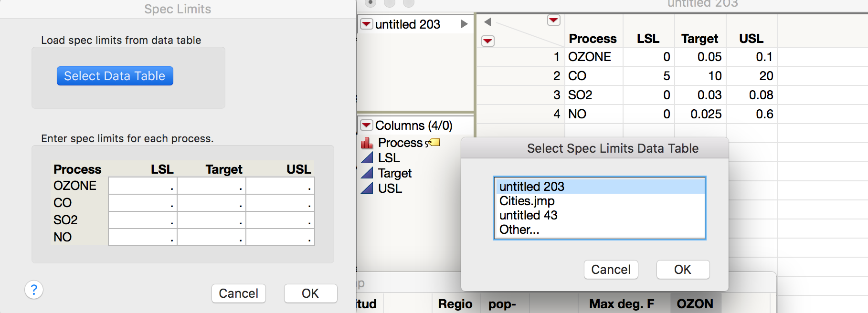Click the OZONE LSL input field
The height and width of the screenshot is (313, 868).
pos(142,186)
